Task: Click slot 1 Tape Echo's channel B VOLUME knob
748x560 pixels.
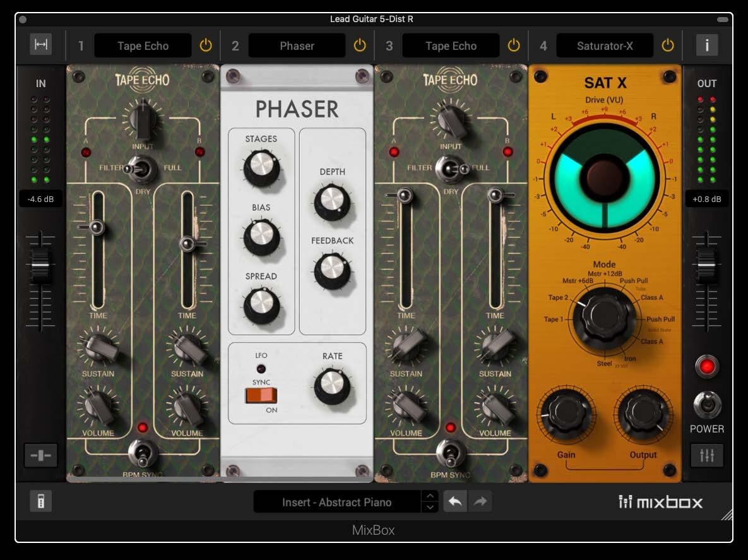Action: (187, 407)
